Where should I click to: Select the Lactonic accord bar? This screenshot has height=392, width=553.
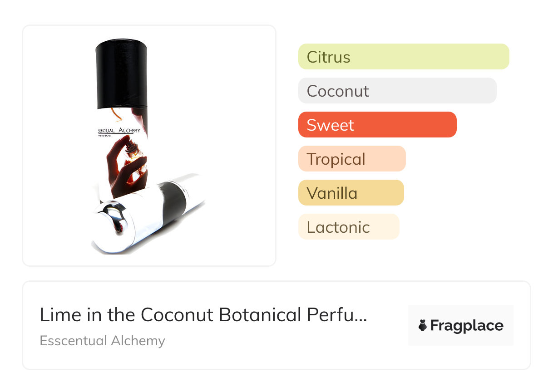tap(348, 227)
